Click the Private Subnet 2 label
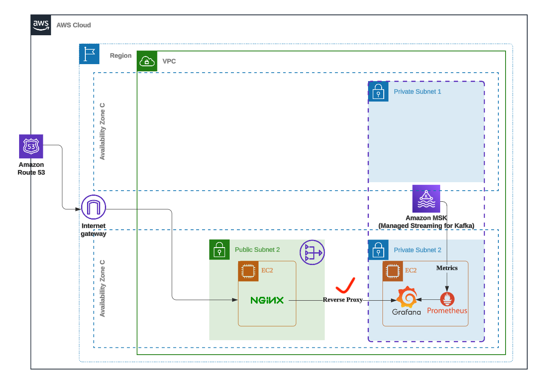Viewport: 551px width, 392px height. coord(417,250)
